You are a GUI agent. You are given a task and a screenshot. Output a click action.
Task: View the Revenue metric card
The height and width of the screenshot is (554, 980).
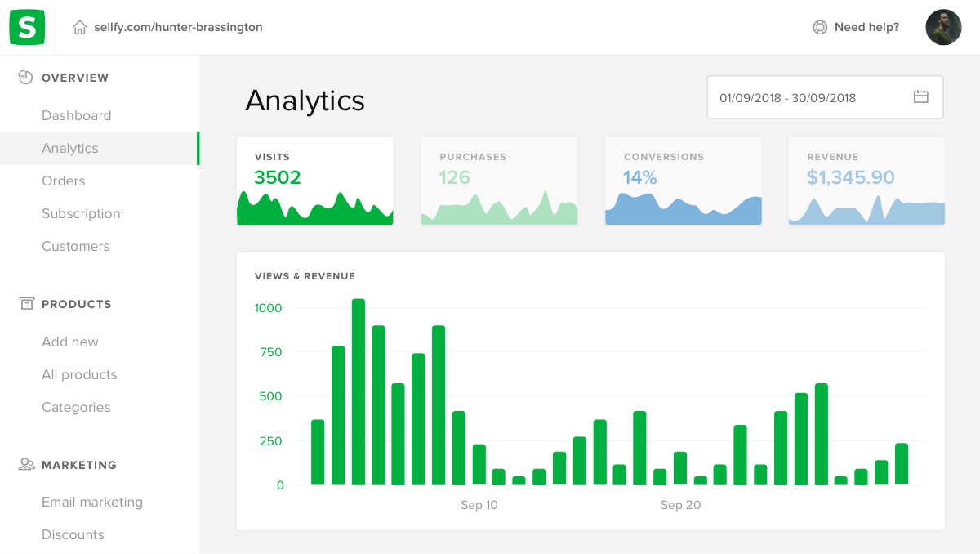pyautogui.click(x=866, y=180)
